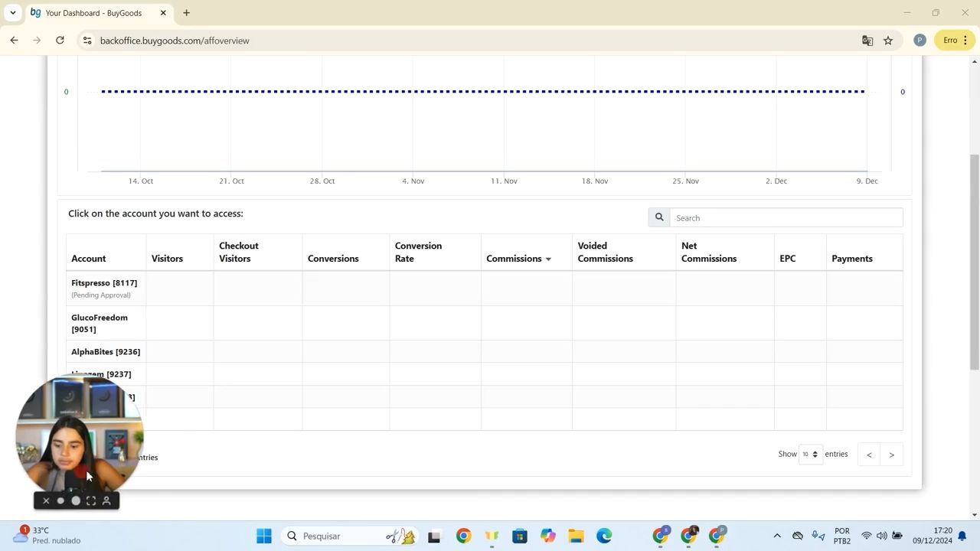Focus the accounts Search input field
The image size is (980, 551).
pos(786,217)
